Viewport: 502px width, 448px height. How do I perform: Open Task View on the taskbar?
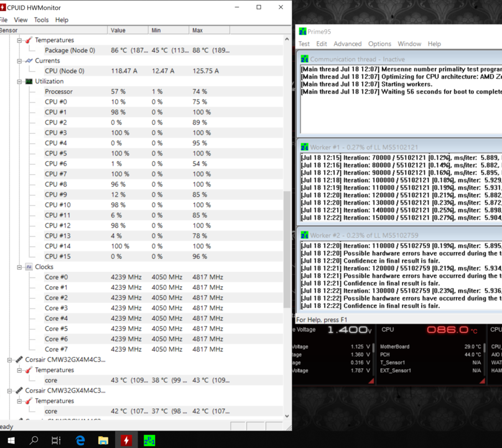56,441
